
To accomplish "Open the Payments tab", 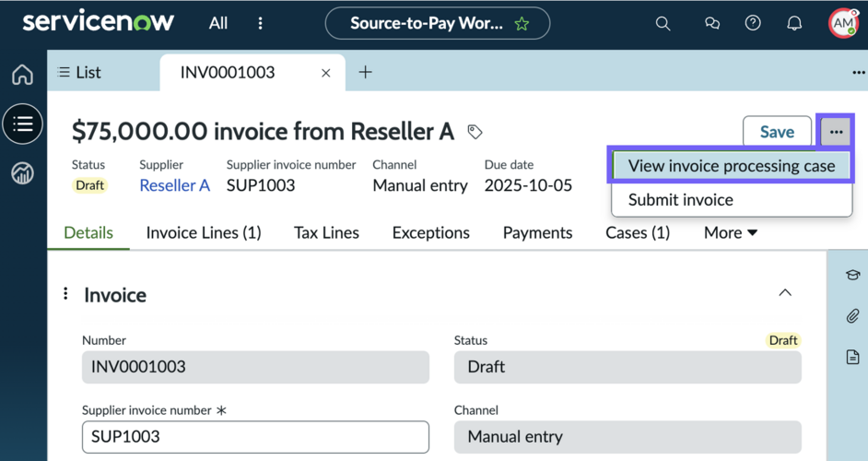I will (x=537, y=232).
